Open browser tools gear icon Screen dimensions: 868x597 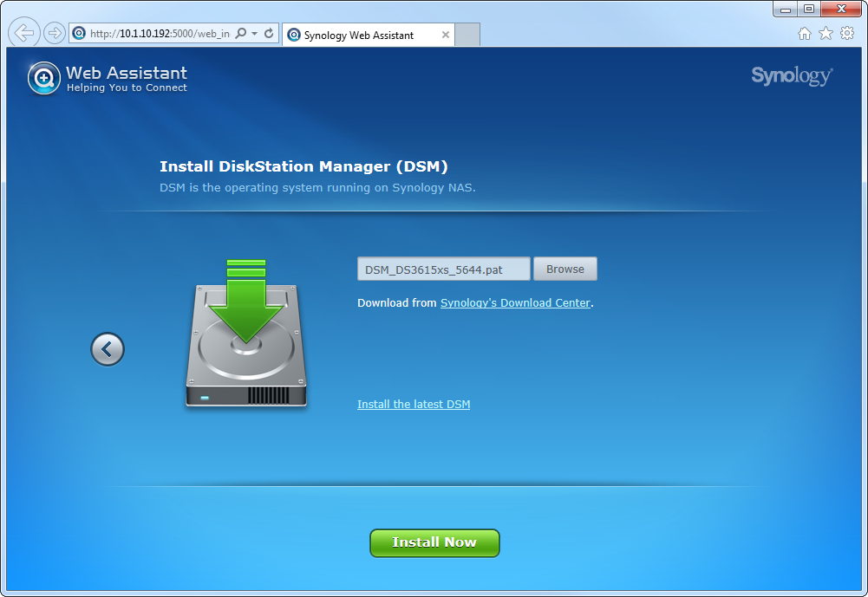click(847, 33)
